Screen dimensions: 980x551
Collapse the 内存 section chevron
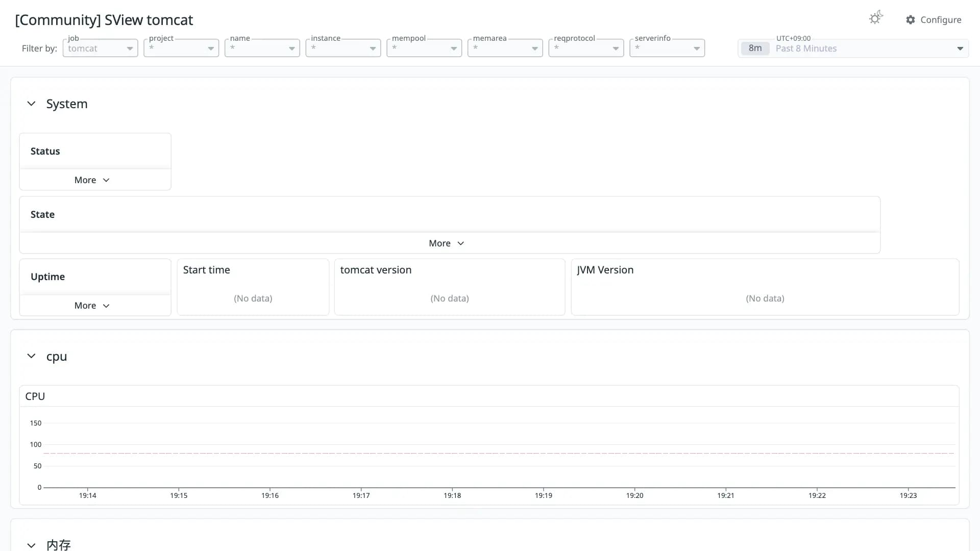click(x=31, y=545)
